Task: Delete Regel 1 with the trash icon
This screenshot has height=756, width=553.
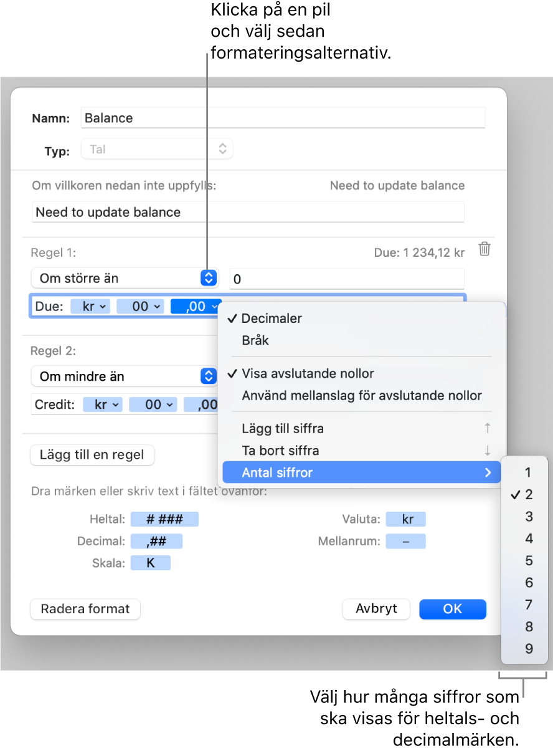Action: pyautogui.click(x=484, y=250)
